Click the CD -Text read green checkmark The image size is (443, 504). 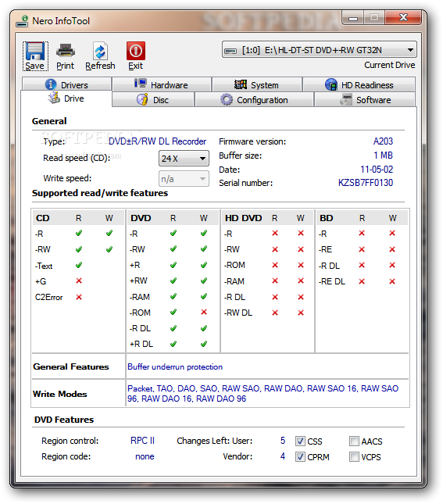(x=79, y=265)
